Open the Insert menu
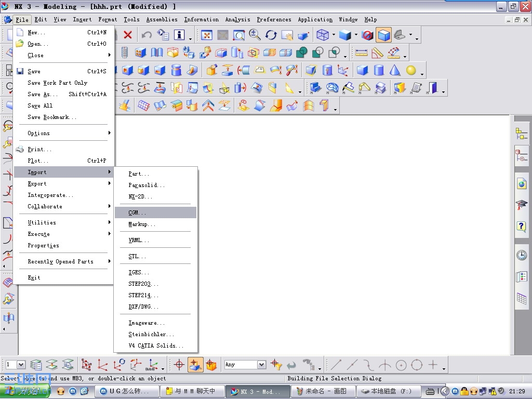The image size is (532, 399). click(82, 19)
